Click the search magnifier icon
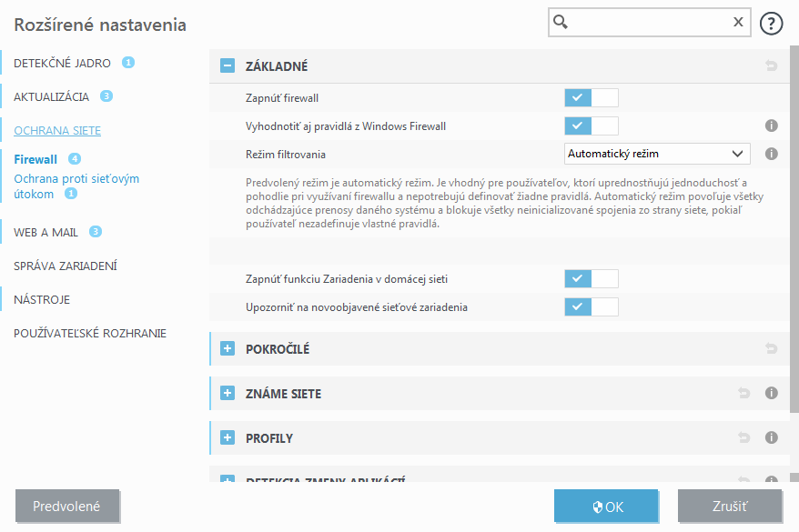This screenshot has width=799, height=532. point(559,21)
